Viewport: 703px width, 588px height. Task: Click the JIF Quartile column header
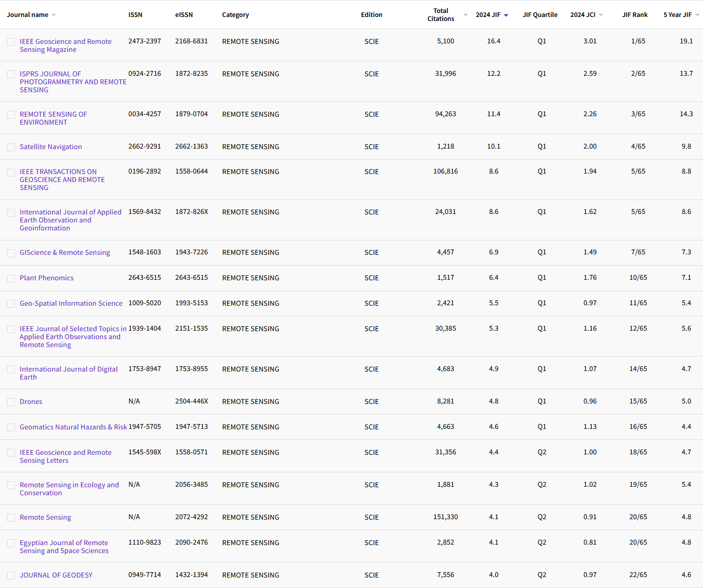(x=540, y=15)
